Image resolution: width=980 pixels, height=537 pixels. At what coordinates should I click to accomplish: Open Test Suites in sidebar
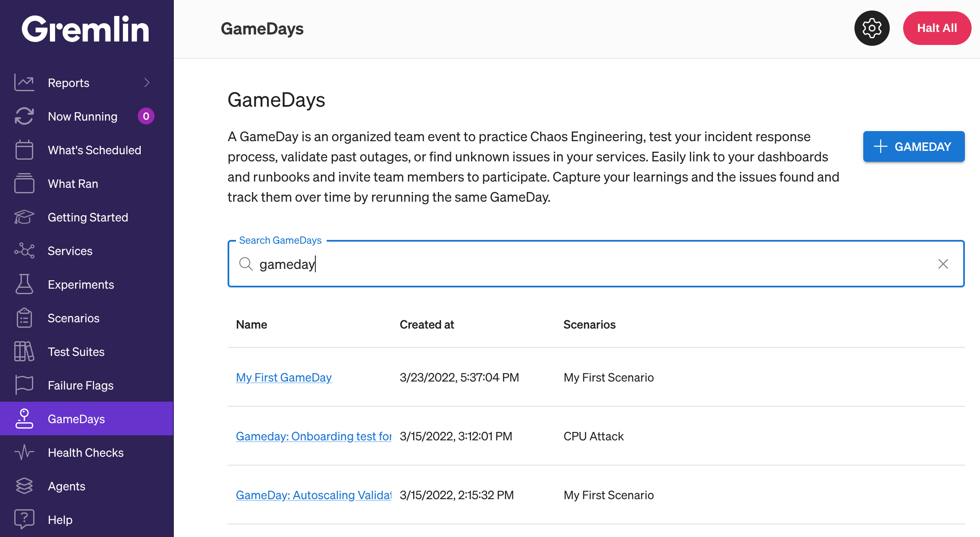[x=86, y=351]
